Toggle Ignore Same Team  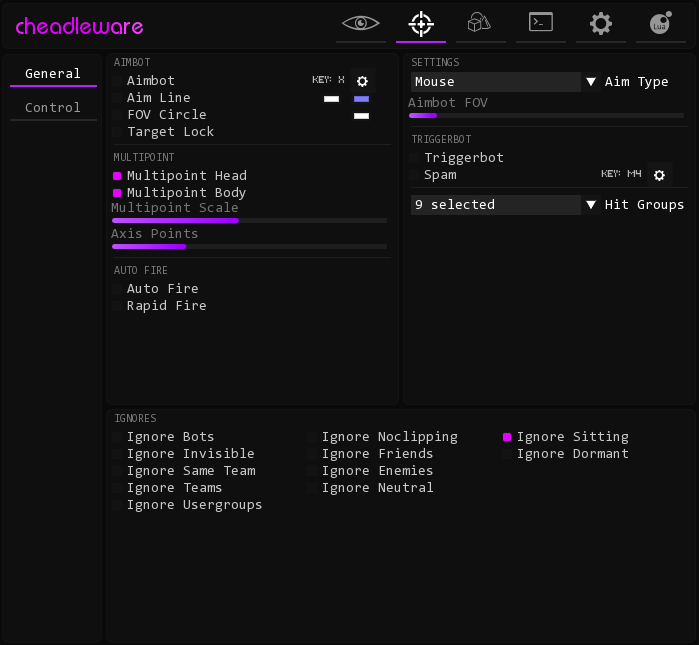point(117,471)
